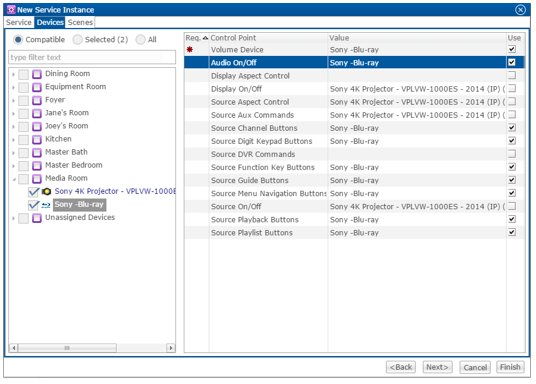Viewport: 536px width, 384px height.
Task: Switch to the Scenes tab
Action: (x=80, y=22)
